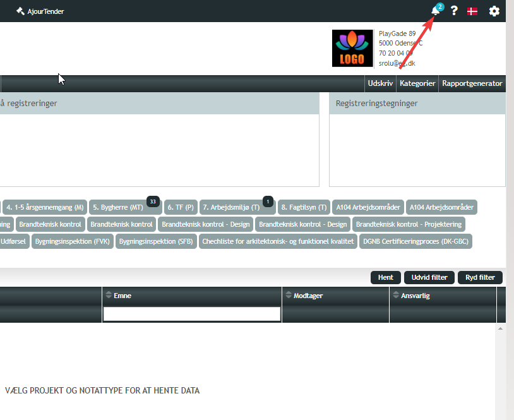This screenshot has height=420, width=514.
Task: Click the table scrollbar up arrow
Action: 500,328
